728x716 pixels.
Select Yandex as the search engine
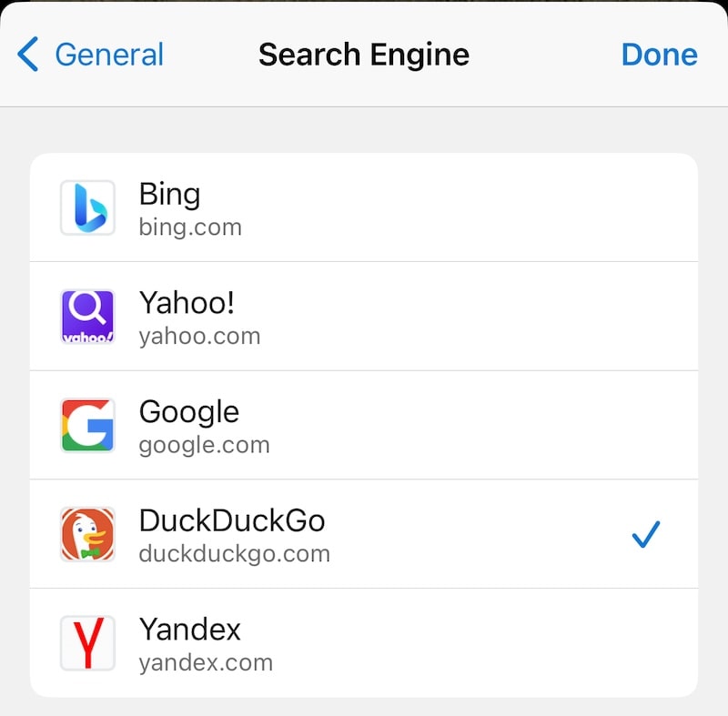click(364, 642)
